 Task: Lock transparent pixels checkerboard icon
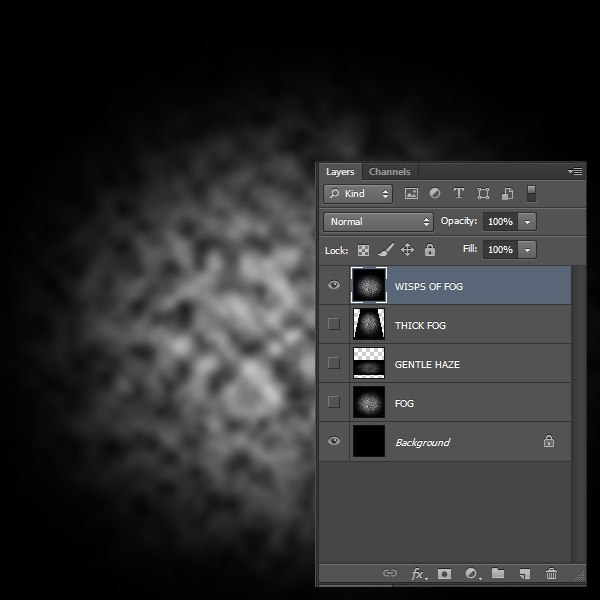[363, 250]
